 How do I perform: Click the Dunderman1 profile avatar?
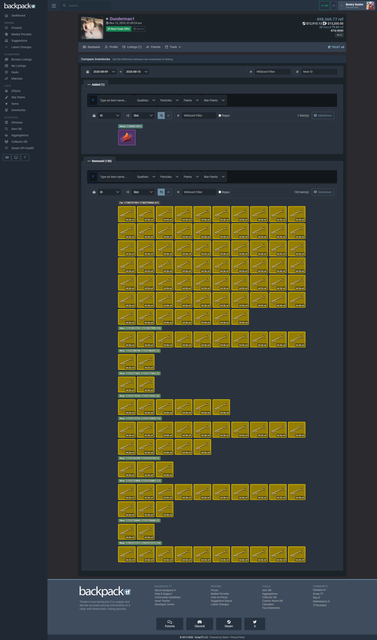click(x=92, y=28)
